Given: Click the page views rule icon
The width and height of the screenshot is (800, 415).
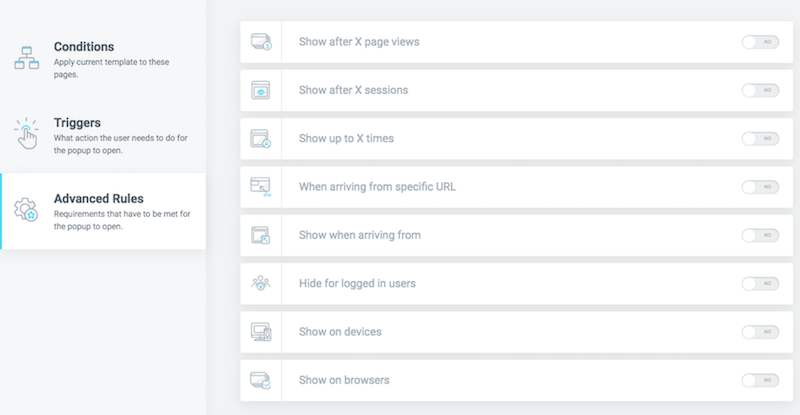Looking at the screenshot, I should (261, 42).
